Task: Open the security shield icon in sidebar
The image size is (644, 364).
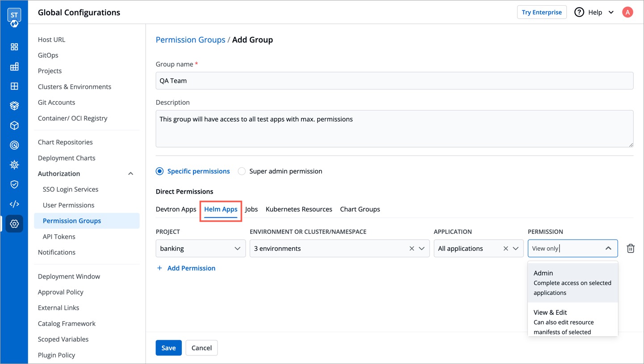Action: pos(14,184)
